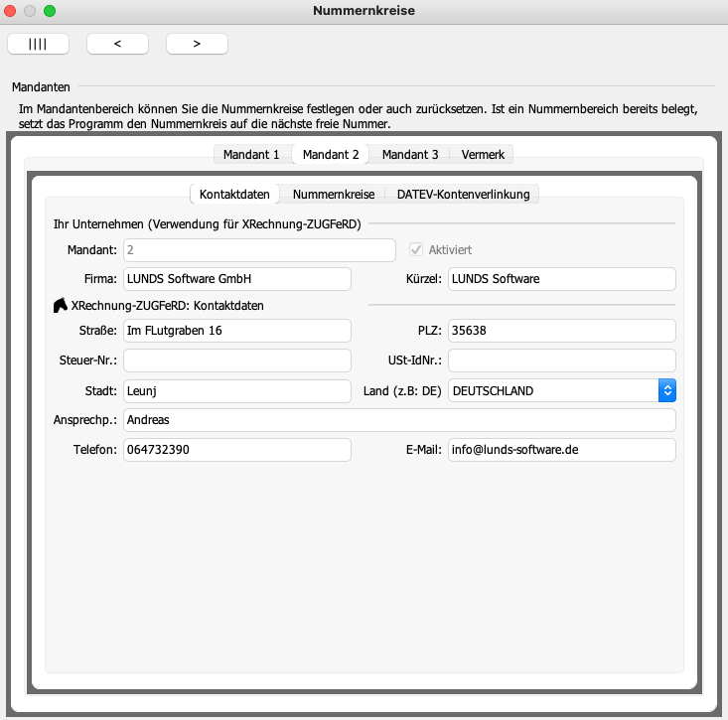Open the Vermerk tab

click(x=483, y=155)
